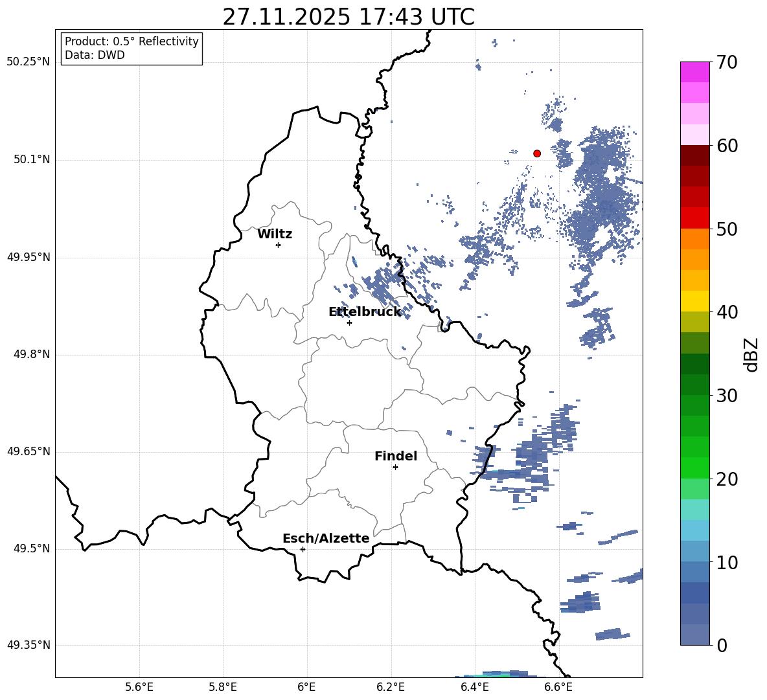This screenshot has height=700, width=767.
Task: Click the yellow colorbar segment near 40
Action: pyautogui.click(x=695, y=301)
